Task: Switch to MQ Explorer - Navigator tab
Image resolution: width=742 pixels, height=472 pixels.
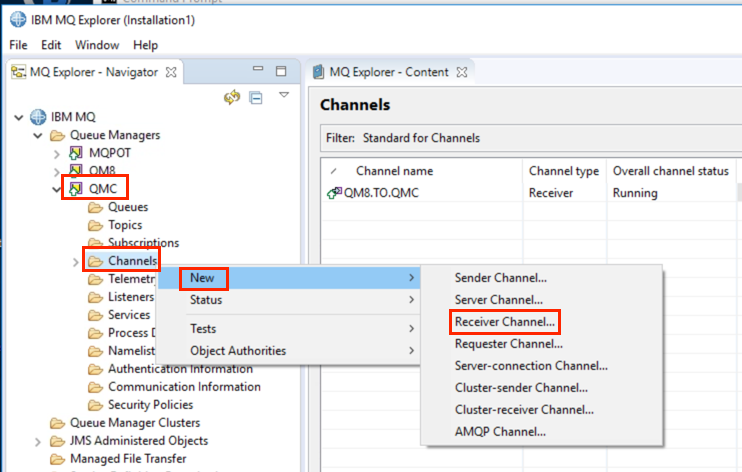Action: coord(94,72)
